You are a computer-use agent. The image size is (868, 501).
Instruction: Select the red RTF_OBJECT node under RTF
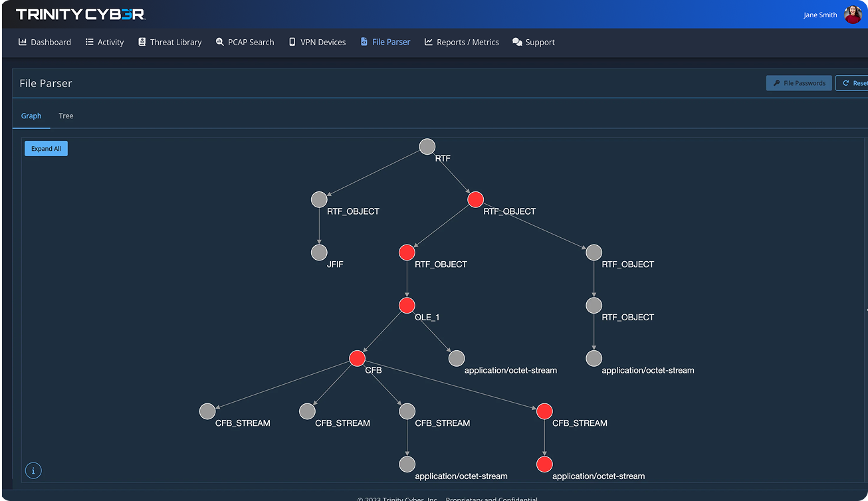click(475, 199)
